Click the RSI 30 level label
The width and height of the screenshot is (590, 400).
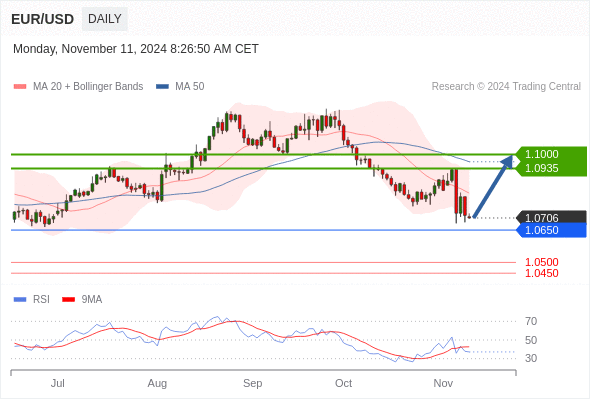(531, 358)
